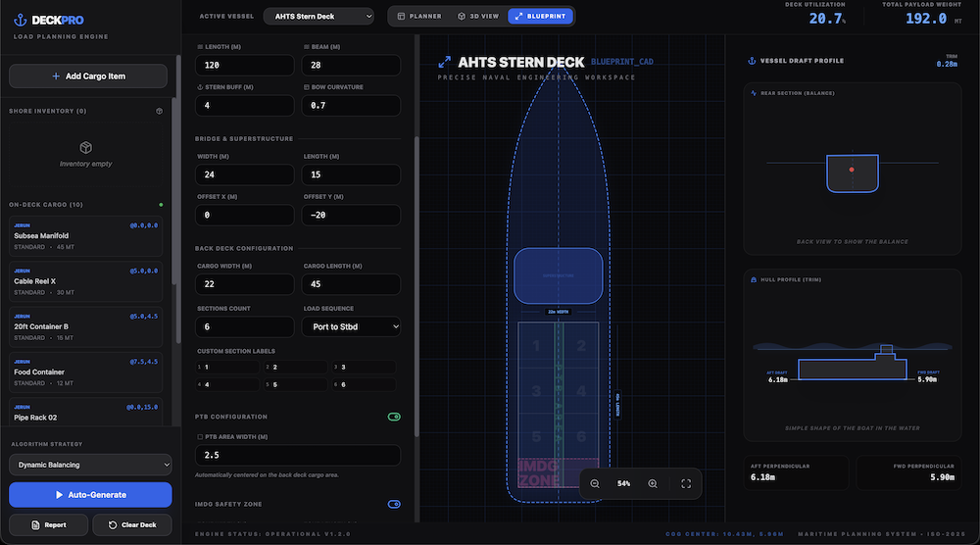Click custom section label field 5
Image resolution: width=980 pixels, height=545 pixels.
tap(296, 385)
